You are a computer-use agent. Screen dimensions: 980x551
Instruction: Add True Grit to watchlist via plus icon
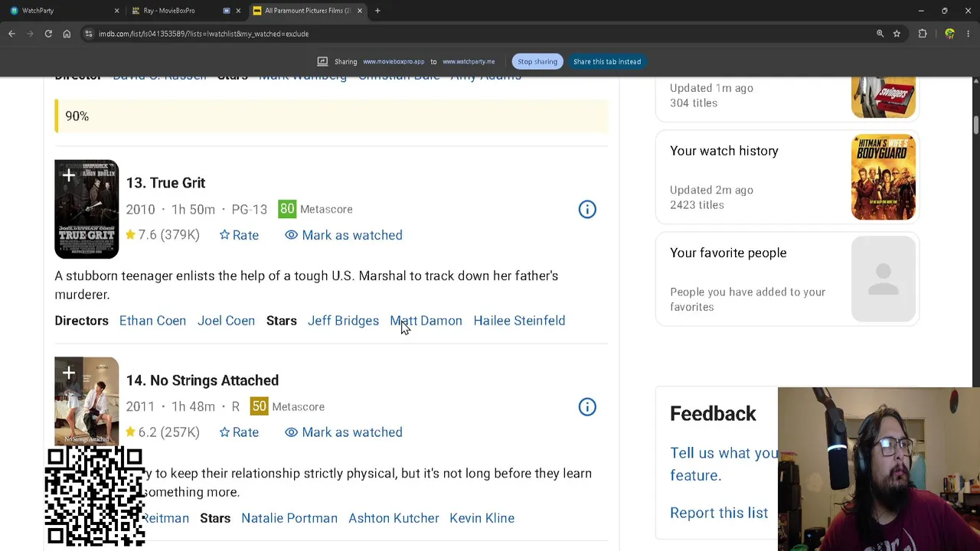[x=68, y=176]
